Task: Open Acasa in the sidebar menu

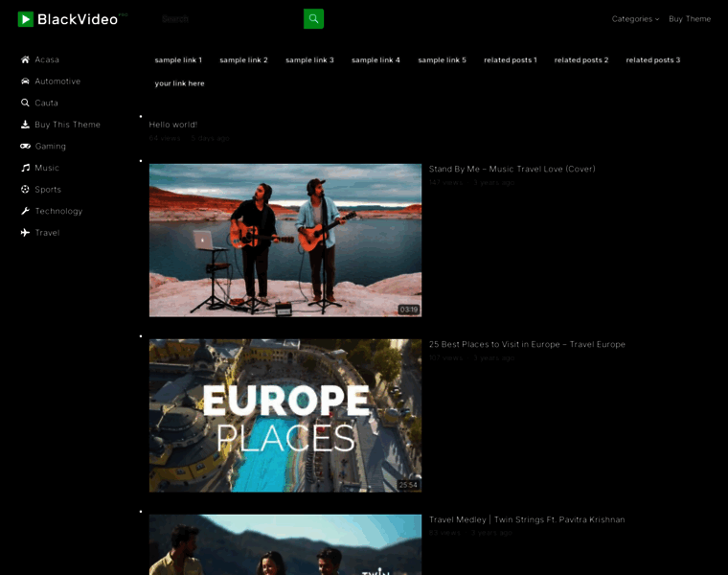Action: pyautogui.click(x=47, y=59)
